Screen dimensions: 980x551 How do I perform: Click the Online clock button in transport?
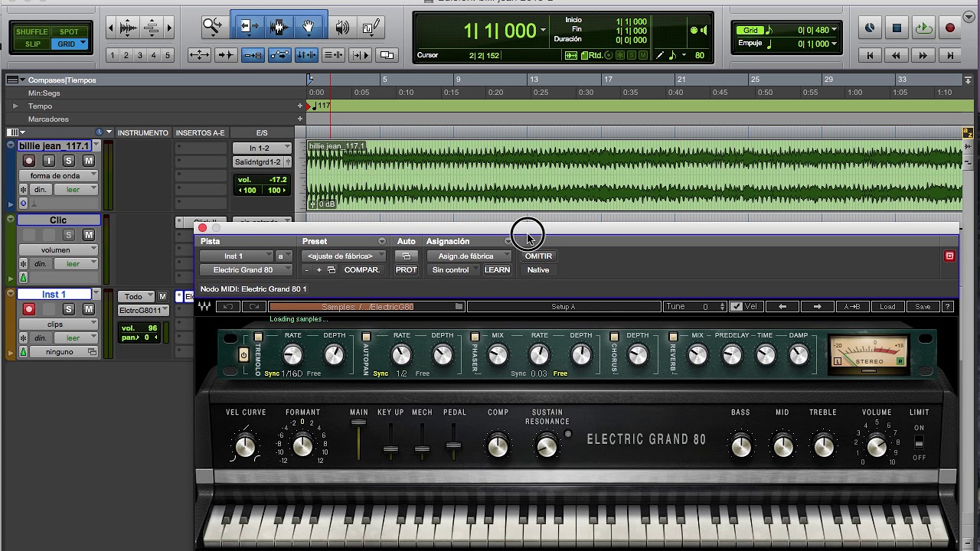tap(870, 28)
